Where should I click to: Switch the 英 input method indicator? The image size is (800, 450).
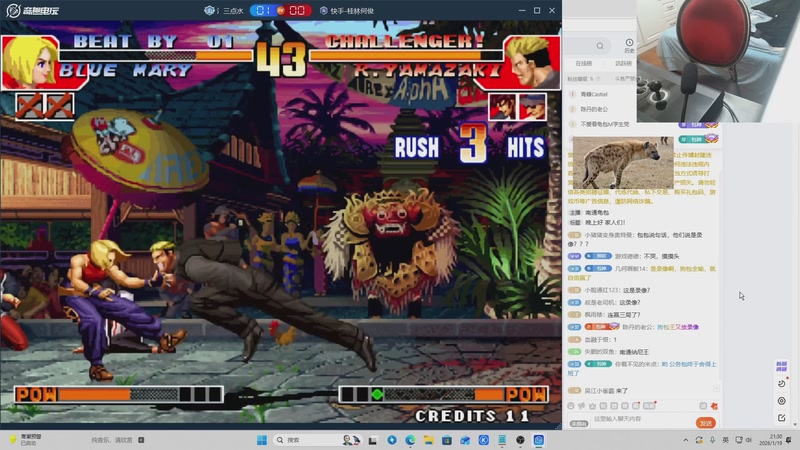(726, 440)
